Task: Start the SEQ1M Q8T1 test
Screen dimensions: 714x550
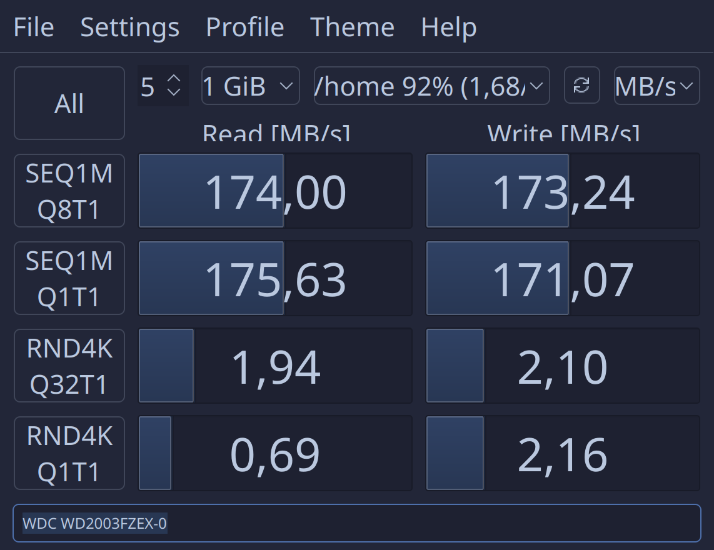Action: click(69, 191)
